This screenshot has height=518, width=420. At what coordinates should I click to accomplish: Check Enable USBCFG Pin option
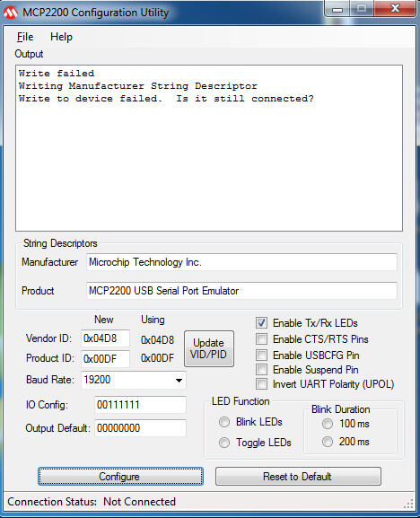(x=261, y=356)
